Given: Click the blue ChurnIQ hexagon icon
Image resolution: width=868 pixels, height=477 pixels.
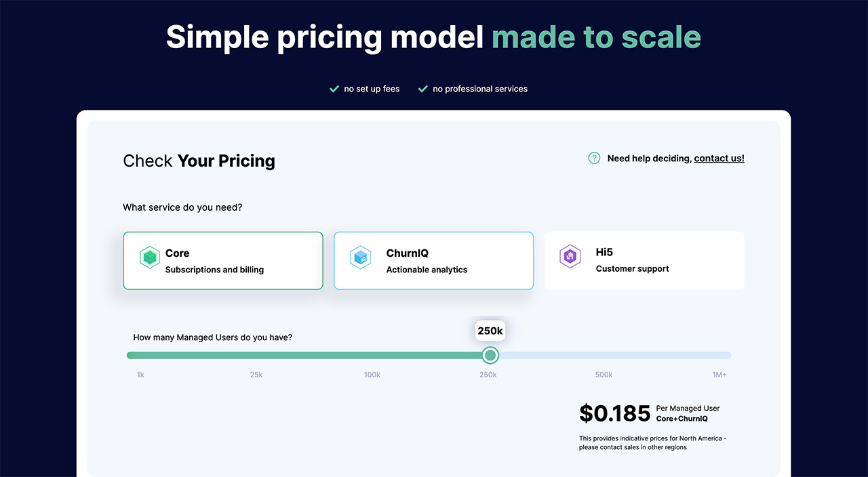Looking at the screenshot, I should (360, 257).
